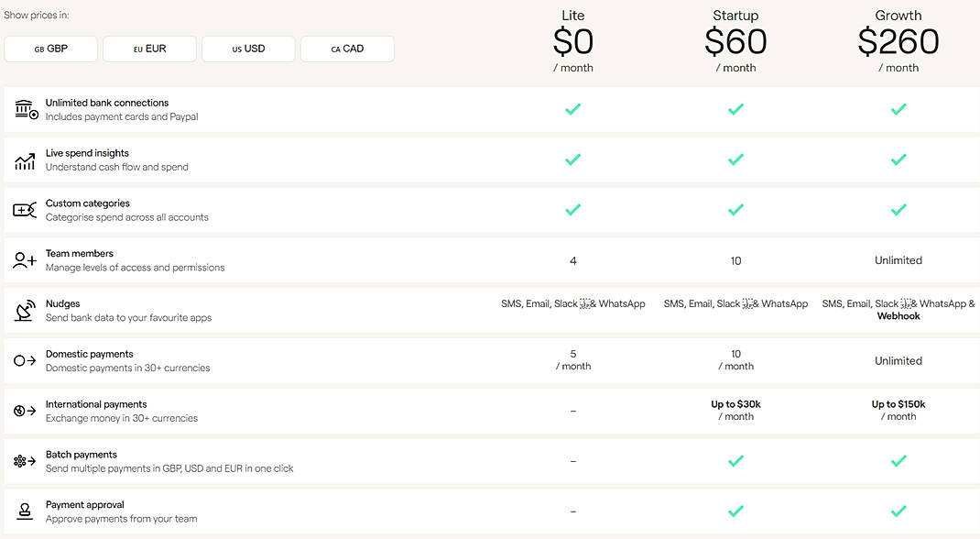980x539 pixels.
Task: Click 'Understand cash flow and spend' description
Action: [x=117, y=167]
